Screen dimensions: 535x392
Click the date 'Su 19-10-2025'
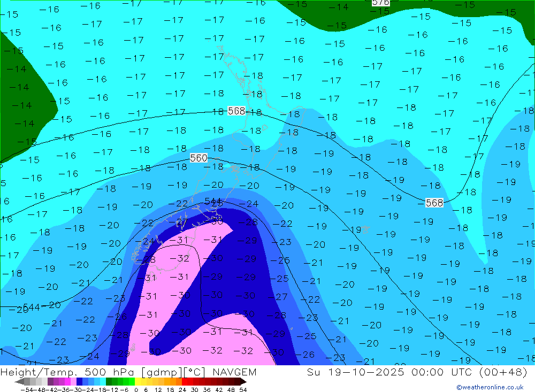356,372
